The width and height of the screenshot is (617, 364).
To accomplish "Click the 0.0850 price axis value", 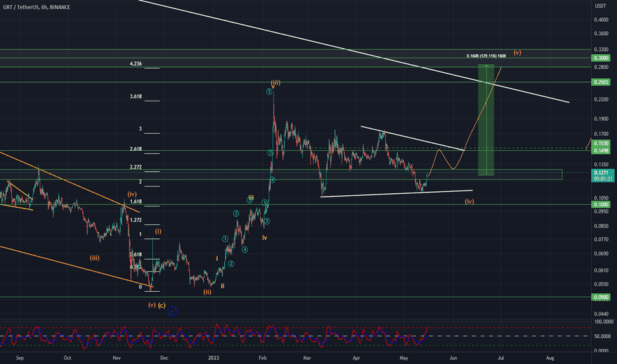I will (601, 226).
